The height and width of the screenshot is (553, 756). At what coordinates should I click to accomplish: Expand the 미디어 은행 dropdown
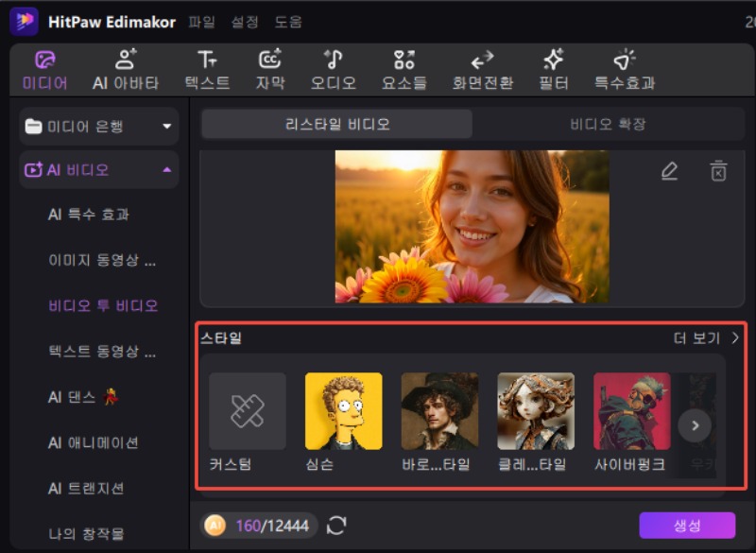pos(168,126)
